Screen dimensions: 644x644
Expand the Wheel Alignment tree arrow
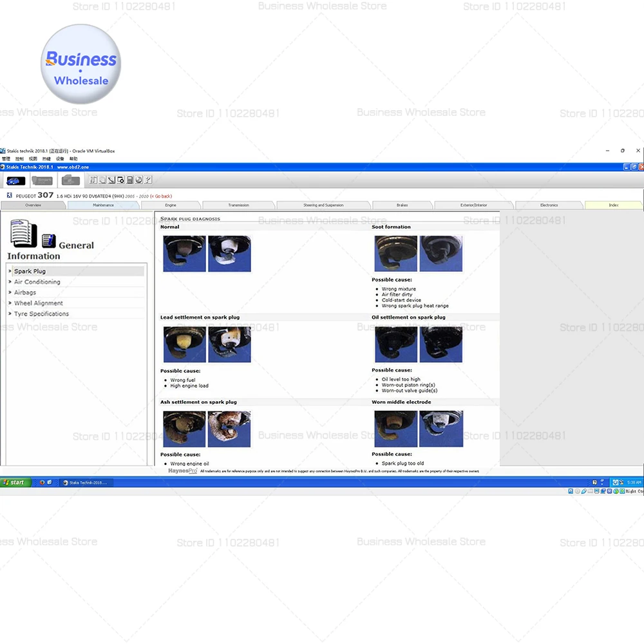pyautogui.click(x=10, y=303)
